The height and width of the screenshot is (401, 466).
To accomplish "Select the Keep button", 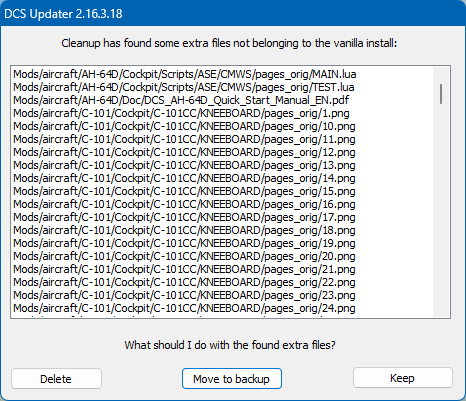I will 403,378.
